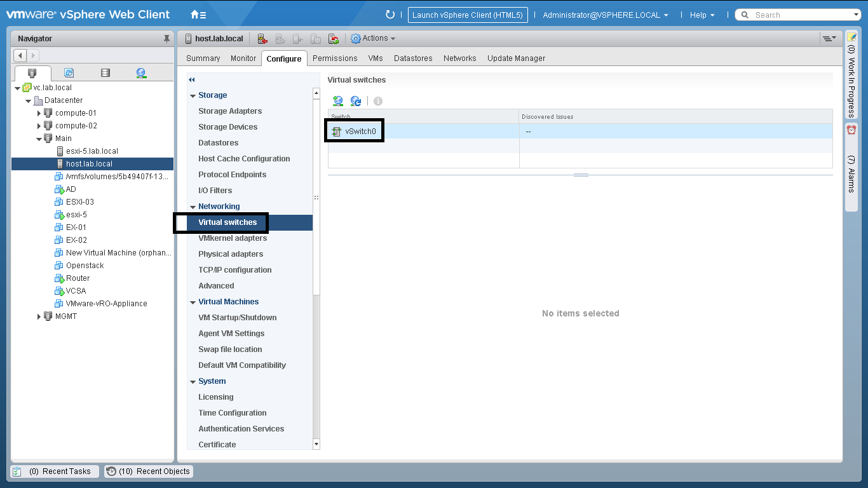The width and height of the screenshot is (868, 488).
Task: Switch to the Monitor tab
Action: tap(243, 58)
